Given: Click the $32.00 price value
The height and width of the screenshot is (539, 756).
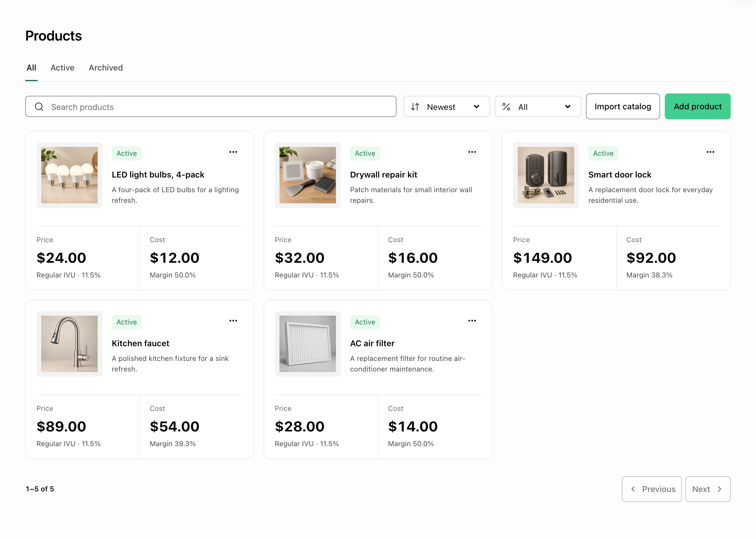Looking at the screenshot, I should (299, 258).
